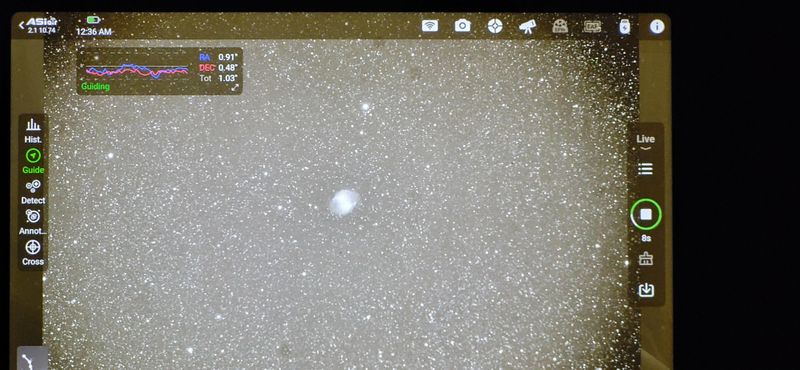Click the DEC 0.48" value
This screenshot has width=800, height=370.
click(228, 68)
